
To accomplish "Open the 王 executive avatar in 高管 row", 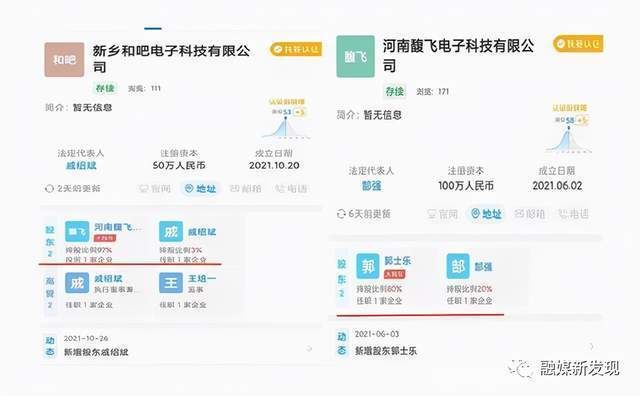I will click(x=171, y=283).
